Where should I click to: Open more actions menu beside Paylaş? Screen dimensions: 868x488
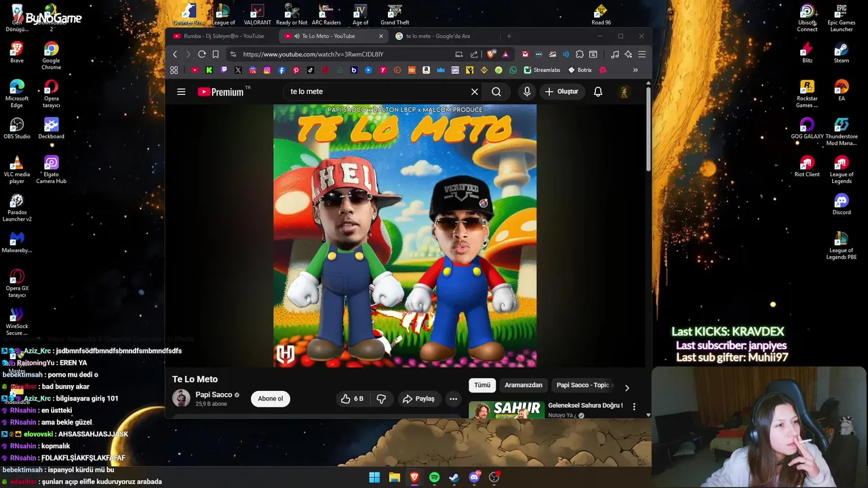pos(453,399)
